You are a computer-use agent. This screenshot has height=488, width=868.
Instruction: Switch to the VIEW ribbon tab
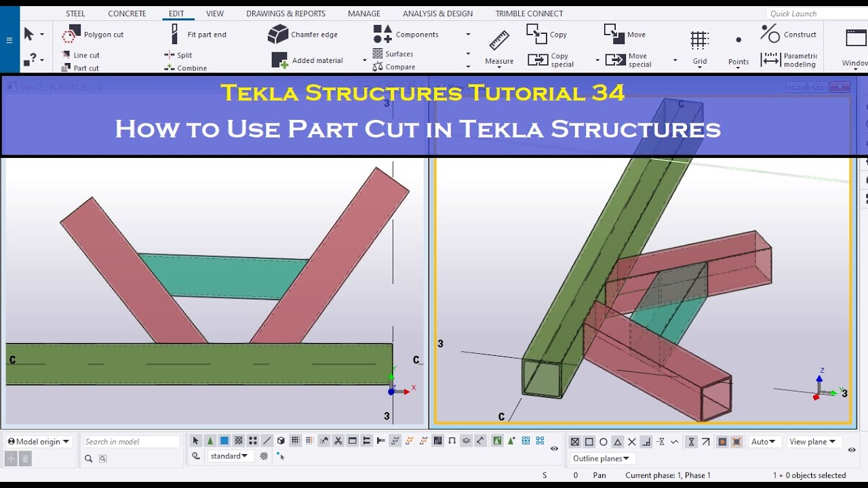point(215,14)
